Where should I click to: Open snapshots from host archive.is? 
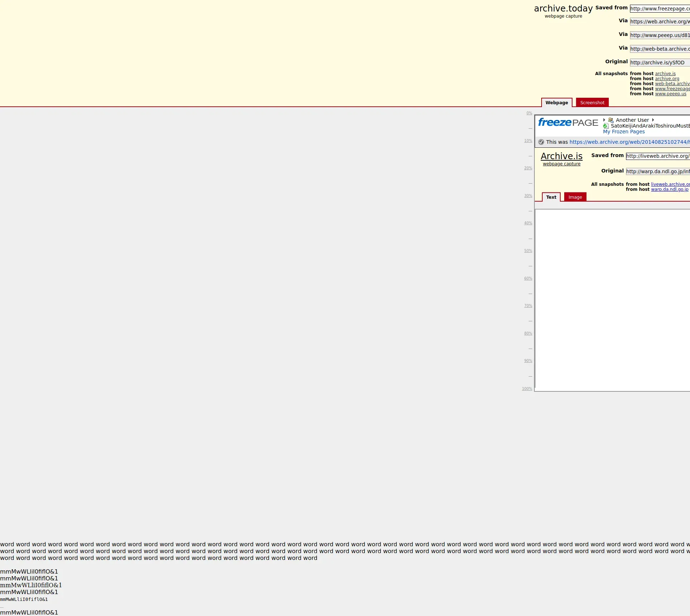point(665,74)
